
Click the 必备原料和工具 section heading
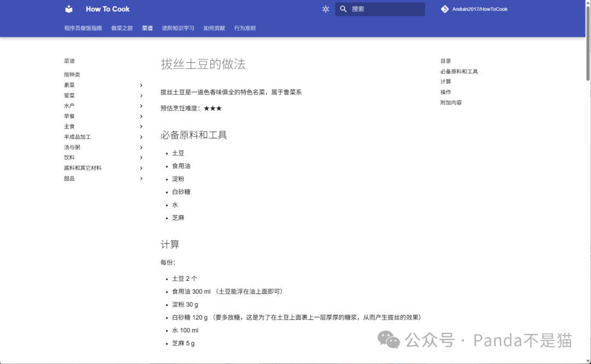pyautogui.click(x=194, y=135)
